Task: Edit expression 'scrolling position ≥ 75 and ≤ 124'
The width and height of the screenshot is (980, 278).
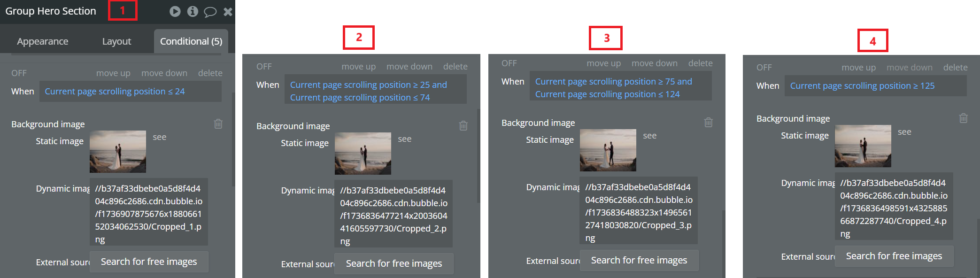Action: pos(621,88)
